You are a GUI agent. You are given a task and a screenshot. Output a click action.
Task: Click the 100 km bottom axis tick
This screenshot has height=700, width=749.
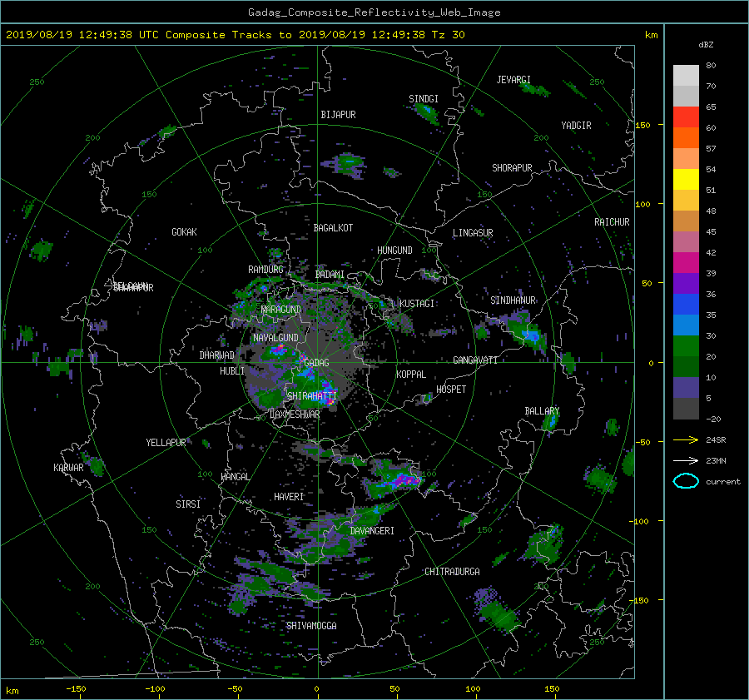point(473,688)
